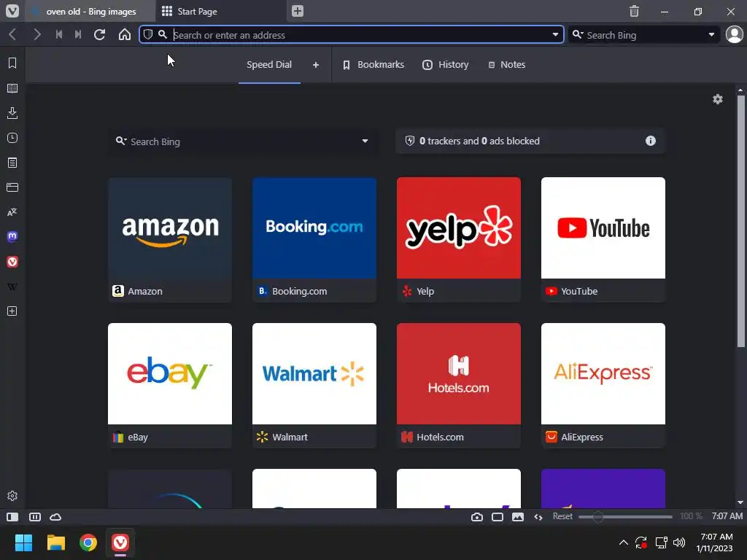Click the Fast Forward button

tap(78, 34)
